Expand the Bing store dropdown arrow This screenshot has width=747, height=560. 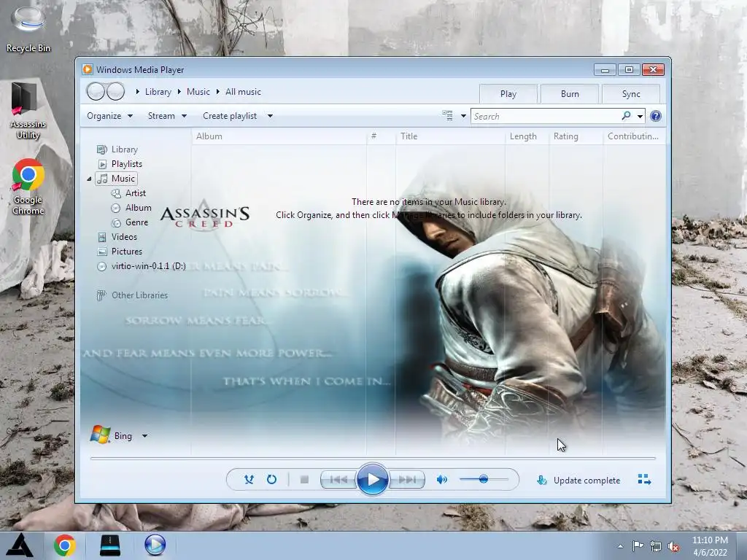(x=145, y=436)
